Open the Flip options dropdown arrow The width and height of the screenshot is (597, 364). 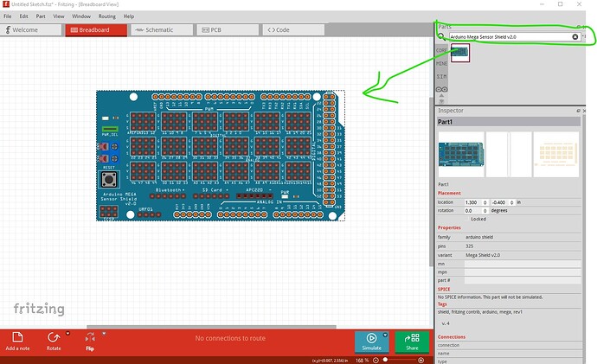click(x=104, y=334)
